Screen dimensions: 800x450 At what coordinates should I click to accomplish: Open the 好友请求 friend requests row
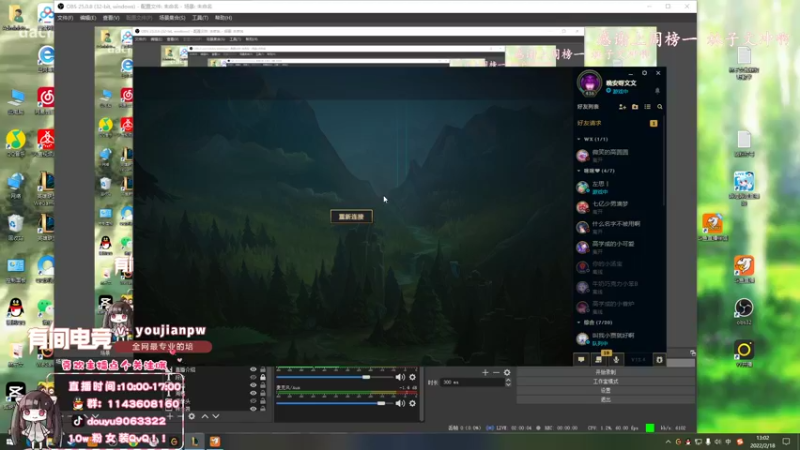pyautogui.click(x=618, y=123)
